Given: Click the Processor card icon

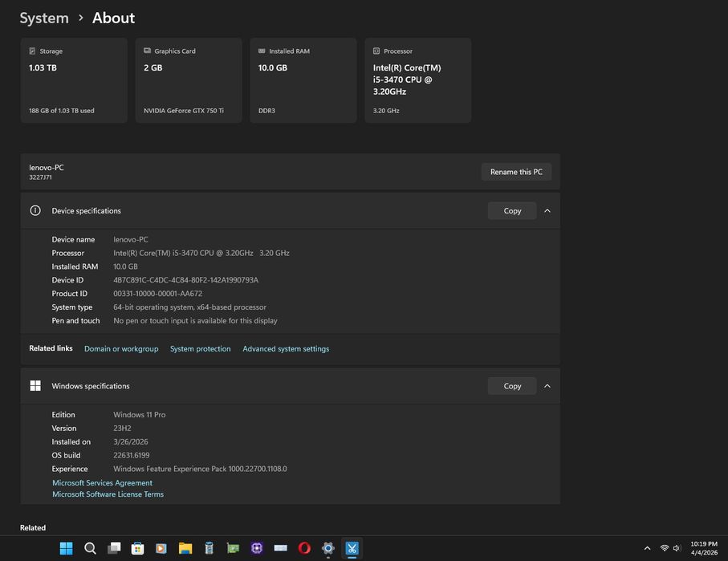Looking at the screenshot, I should tap(376, 51).
